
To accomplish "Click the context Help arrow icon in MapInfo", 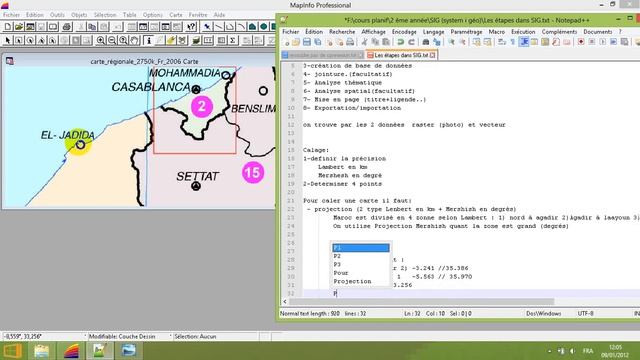I will click(x=191, y=27).
